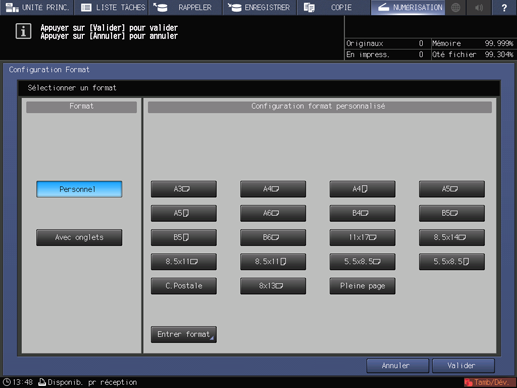Click the Tamb/Dév. status indicator

(489, 382)
